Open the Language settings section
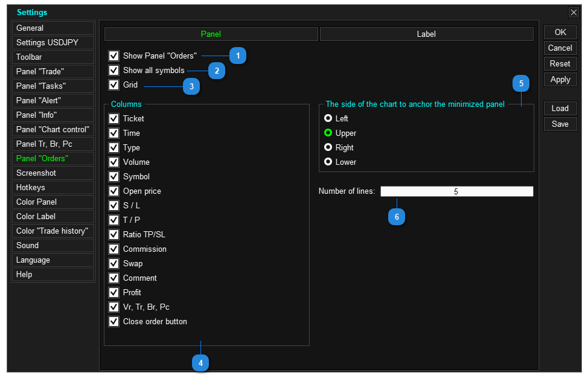The height and width of the screenshot is (384, 588). 53,260
